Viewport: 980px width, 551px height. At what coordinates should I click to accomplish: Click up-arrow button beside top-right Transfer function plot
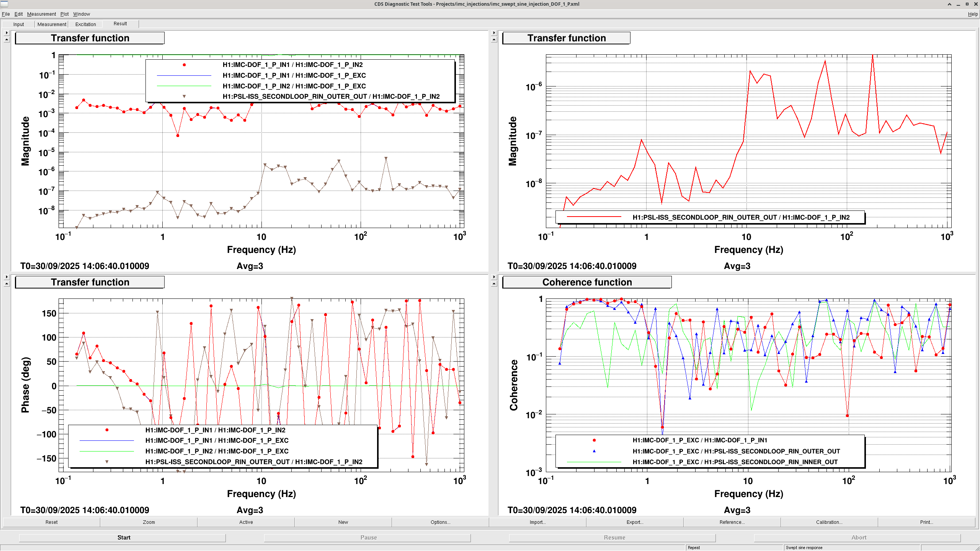(x=494, y=39)
